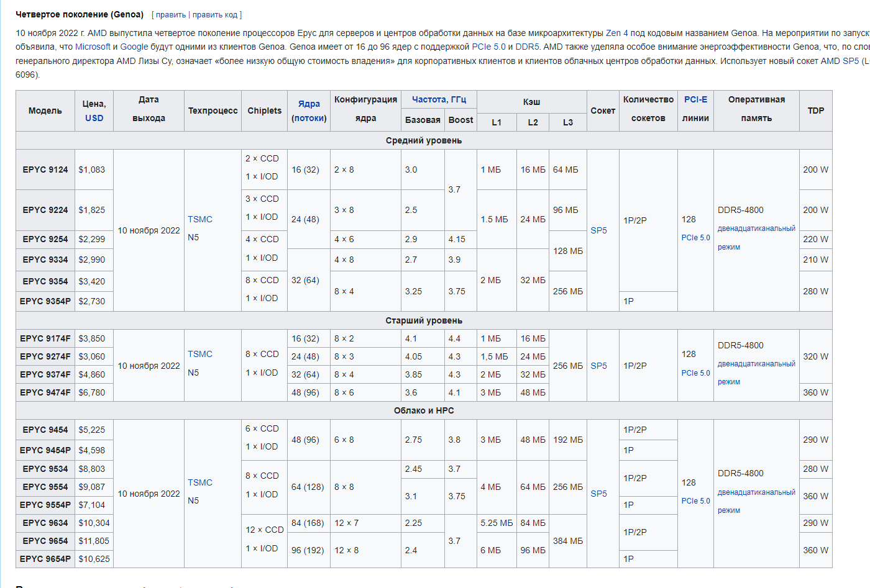Click the «Сокет» column header

click(x=603, y=111)
